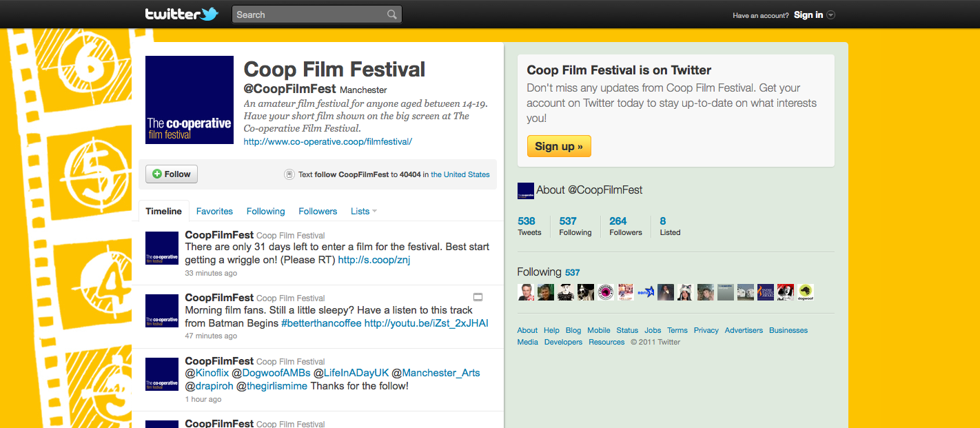The height and width of the screenshot is (428, 980).
Task: Click the phone icon beside Text follow
Action: coord(289,174)
